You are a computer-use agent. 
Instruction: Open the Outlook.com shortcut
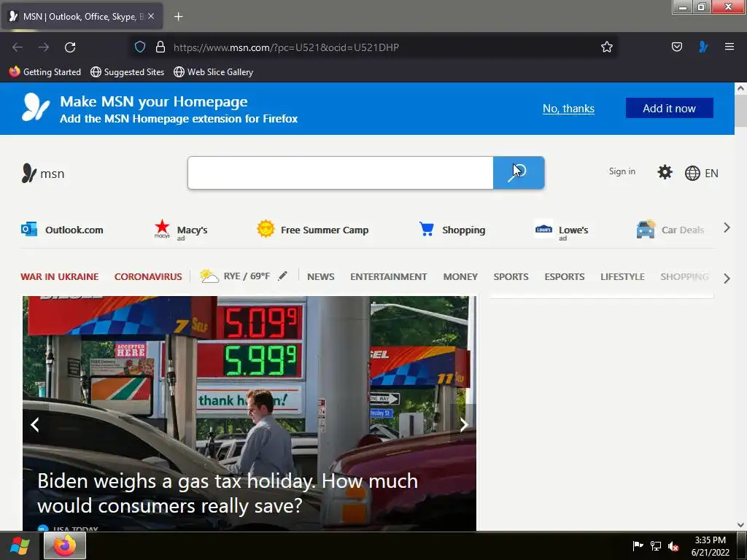pyautogui.click(x=63, y=230)
